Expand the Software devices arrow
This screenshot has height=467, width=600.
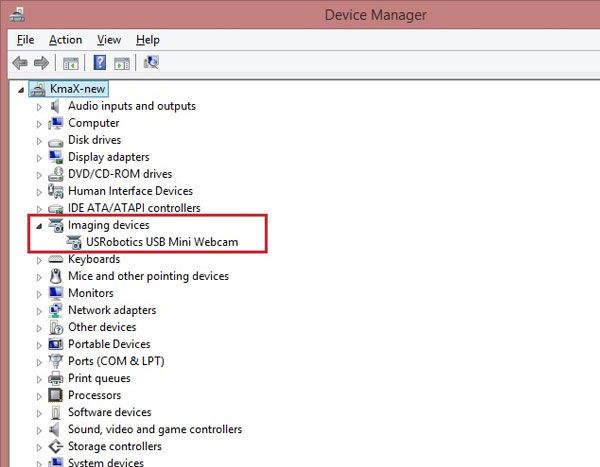click(x=39, y=413)
